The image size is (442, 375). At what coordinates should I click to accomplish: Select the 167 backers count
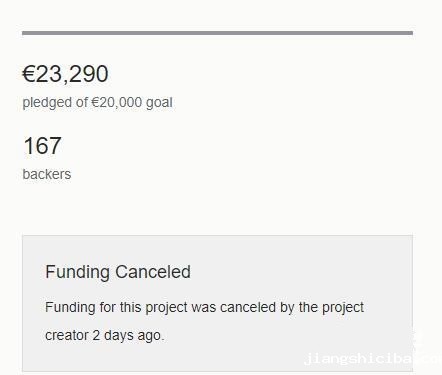tap(42, 146)
